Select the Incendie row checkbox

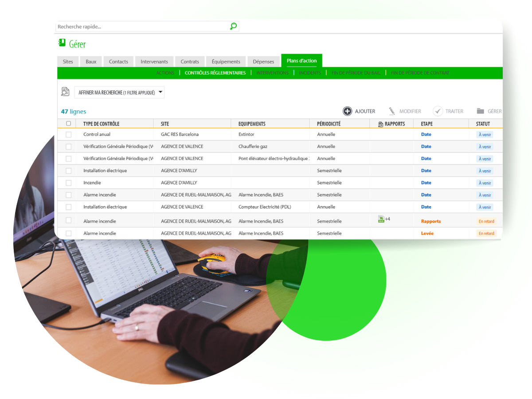click(x=68, y=183)
